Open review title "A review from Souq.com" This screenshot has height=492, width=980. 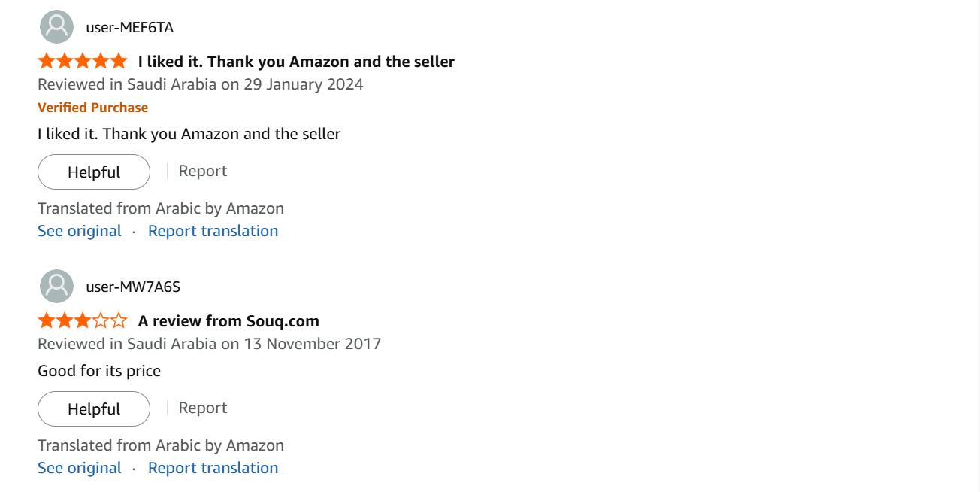pyautogui.click(x=228, y=321)
